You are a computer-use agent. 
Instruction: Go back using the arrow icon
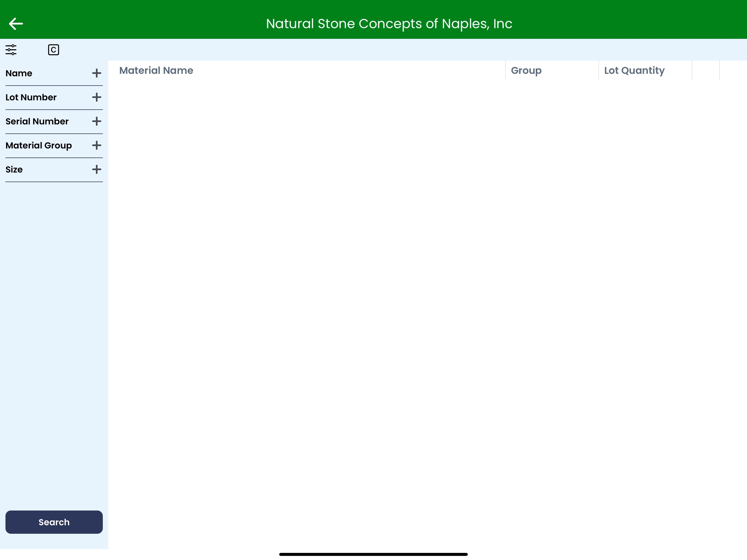(16, 24)
